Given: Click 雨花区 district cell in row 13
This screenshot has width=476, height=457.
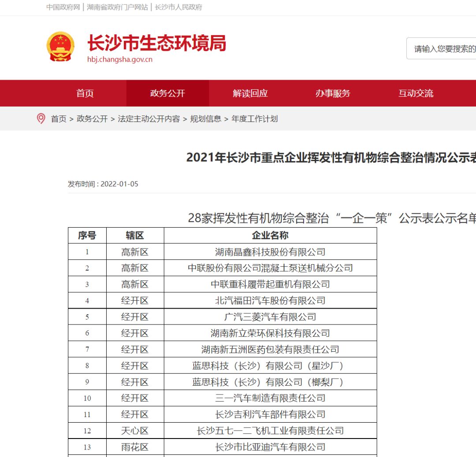Looking at the screenshot, I should [x=135, y=447].
